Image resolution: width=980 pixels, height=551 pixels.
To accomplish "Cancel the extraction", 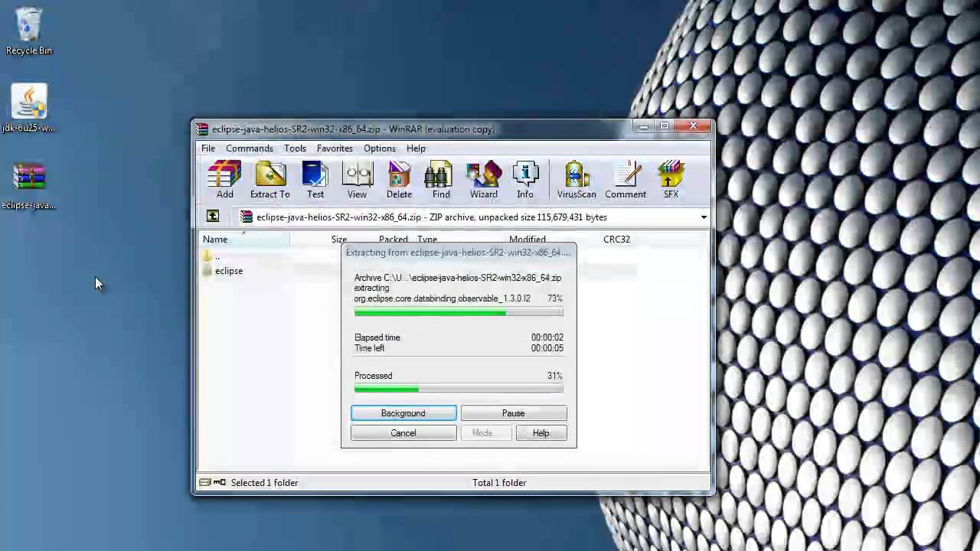I will click(x=403, y=433).
